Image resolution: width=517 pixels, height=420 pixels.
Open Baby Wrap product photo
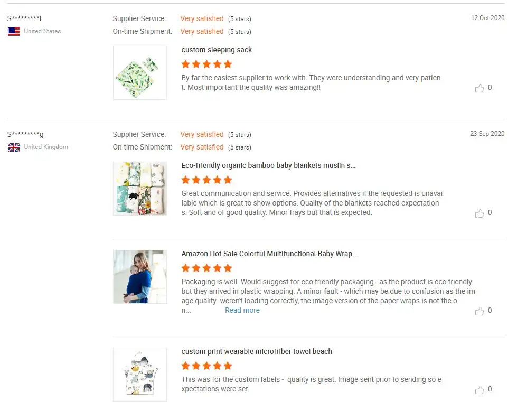[140, 277]
